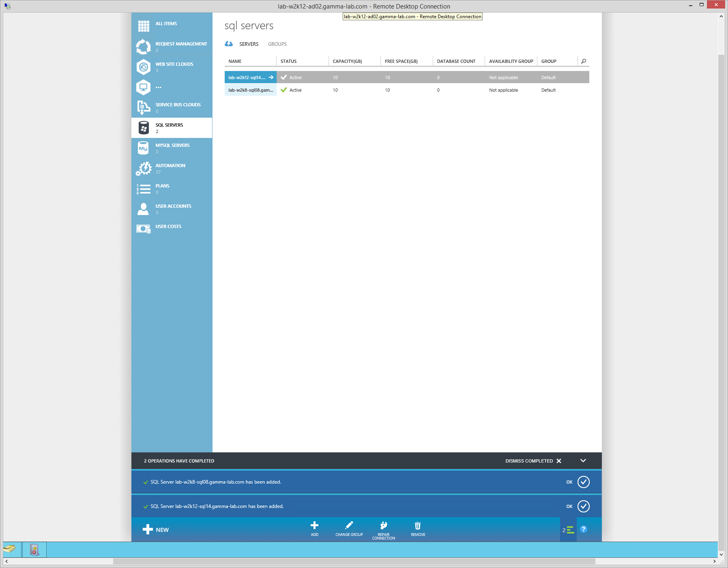Open Automation gear icon
Image resolution: width=728 pixels, height=568 pixels.
coord(144,168)
